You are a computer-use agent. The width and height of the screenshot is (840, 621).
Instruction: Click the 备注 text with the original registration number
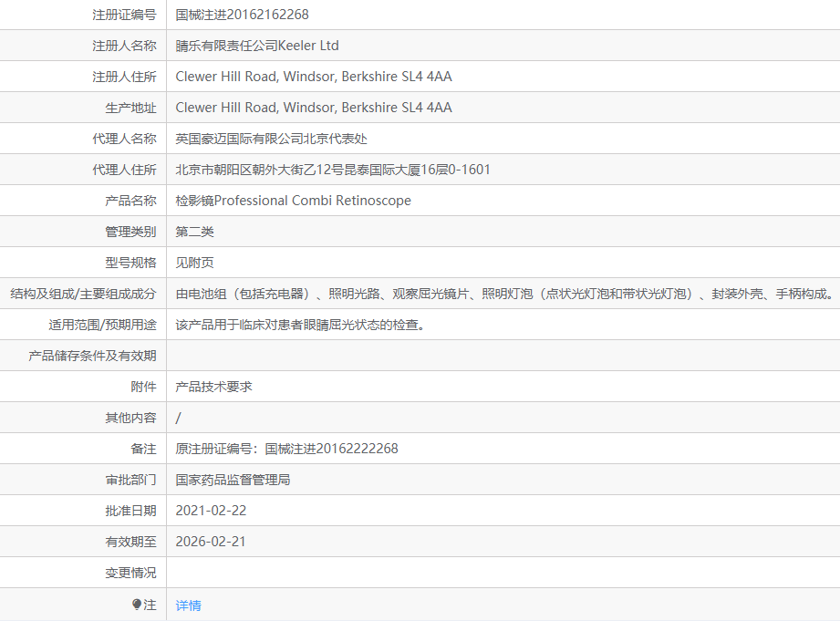[x=286, y=449]
